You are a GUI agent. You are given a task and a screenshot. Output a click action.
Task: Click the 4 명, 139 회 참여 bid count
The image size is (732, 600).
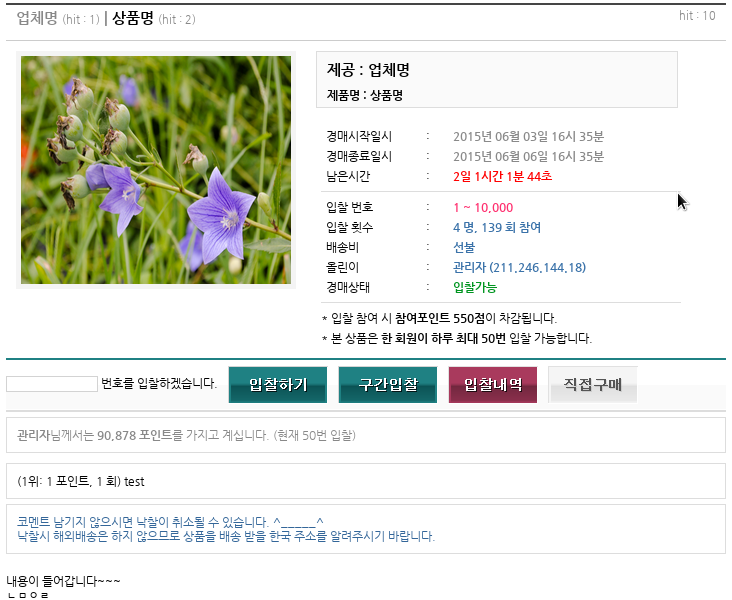coord(496,227)
